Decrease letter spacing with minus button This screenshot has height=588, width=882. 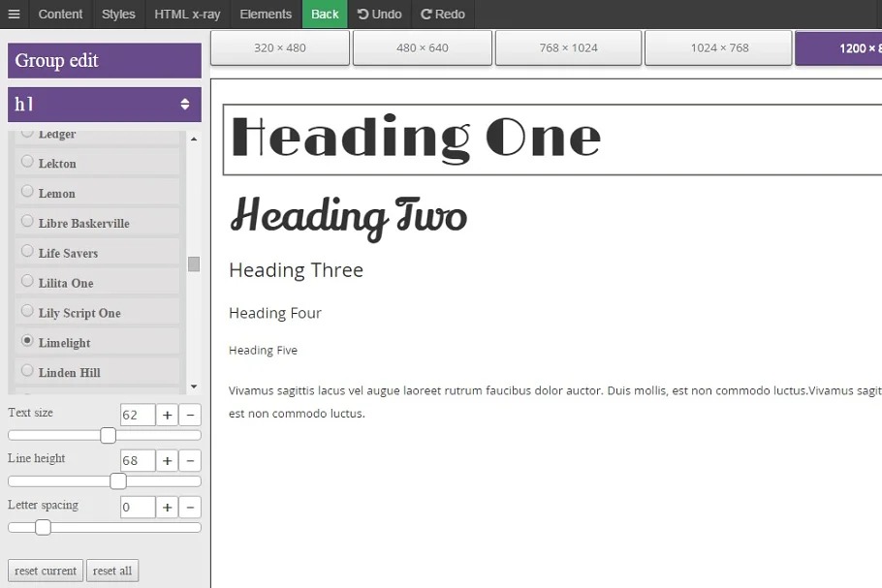pos(190,508)
